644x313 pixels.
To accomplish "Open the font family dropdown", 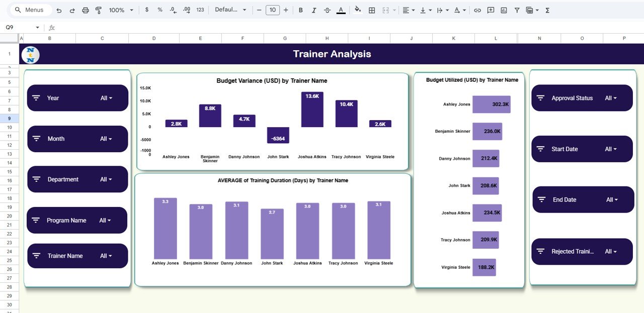I will coord(230,10).
